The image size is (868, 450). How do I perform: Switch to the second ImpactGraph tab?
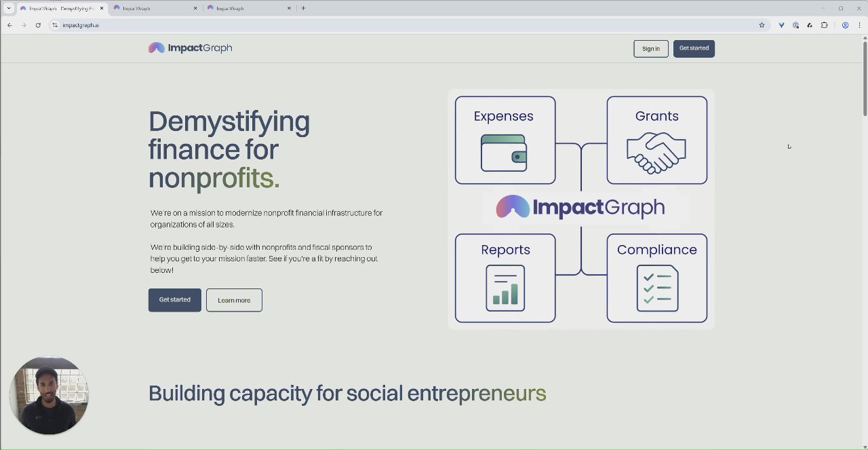point(155,8)
